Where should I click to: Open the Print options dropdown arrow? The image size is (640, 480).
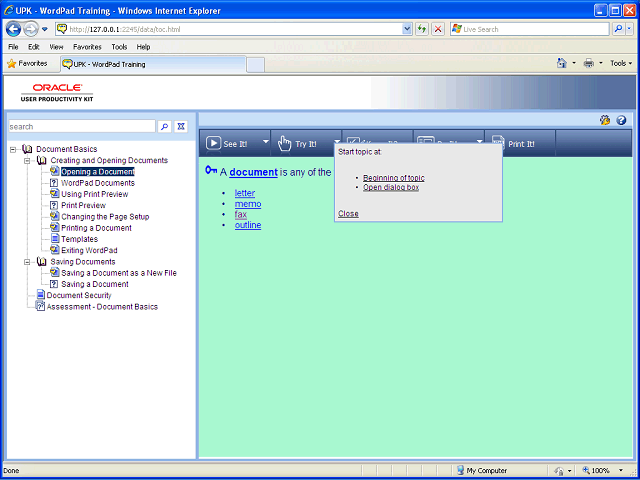tap(600, 63)
